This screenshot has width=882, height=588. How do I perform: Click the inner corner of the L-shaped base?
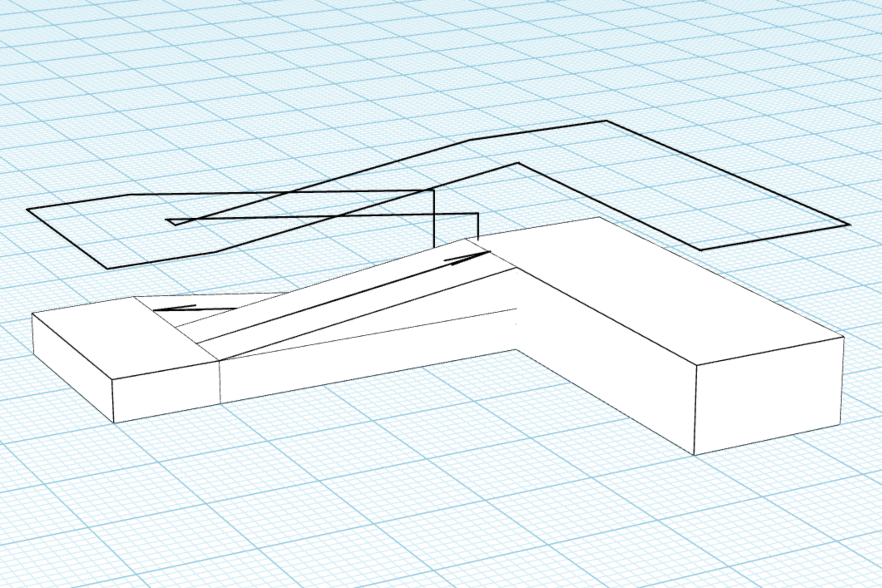(x=516, y=349)
